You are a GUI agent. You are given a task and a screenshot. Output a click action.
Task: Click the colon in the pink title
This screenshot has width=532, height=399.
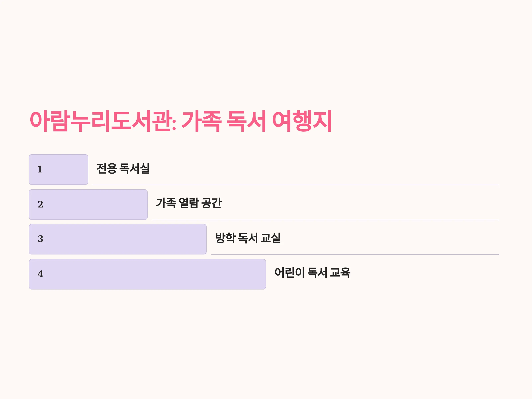174,124
